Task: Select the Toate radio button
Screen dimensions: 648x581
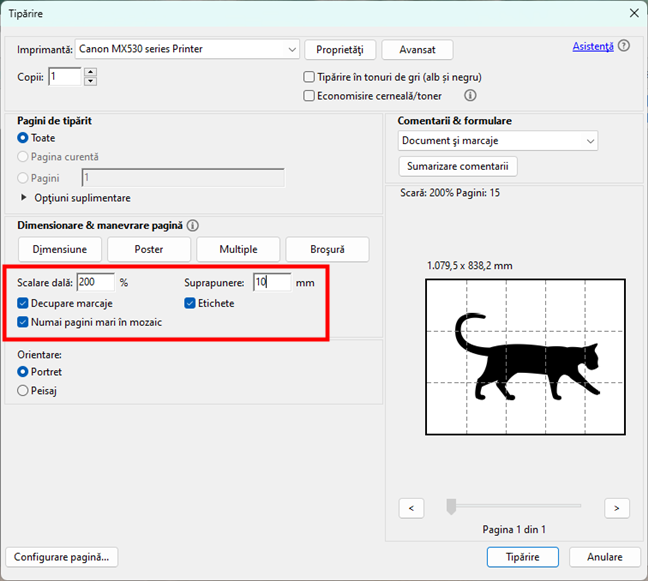Action: click(23, 138)
